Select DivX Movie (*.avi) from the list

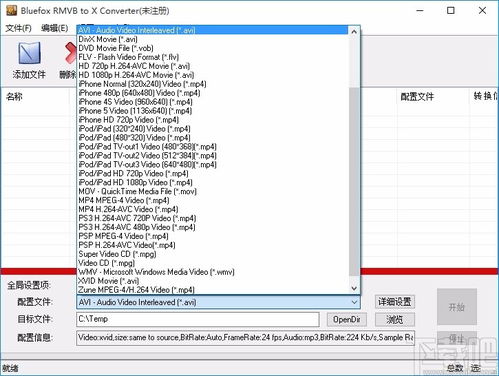click(108, 39)
